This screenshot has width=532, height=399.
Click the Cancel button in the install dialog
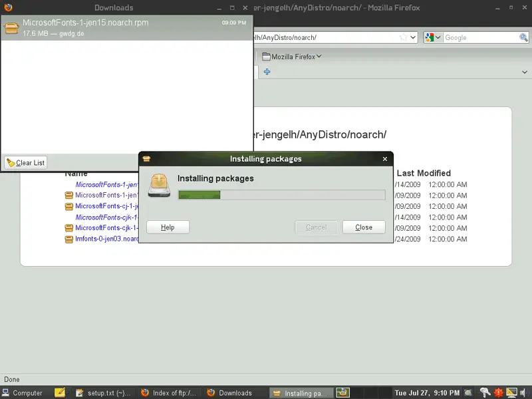tap(317, 227)
